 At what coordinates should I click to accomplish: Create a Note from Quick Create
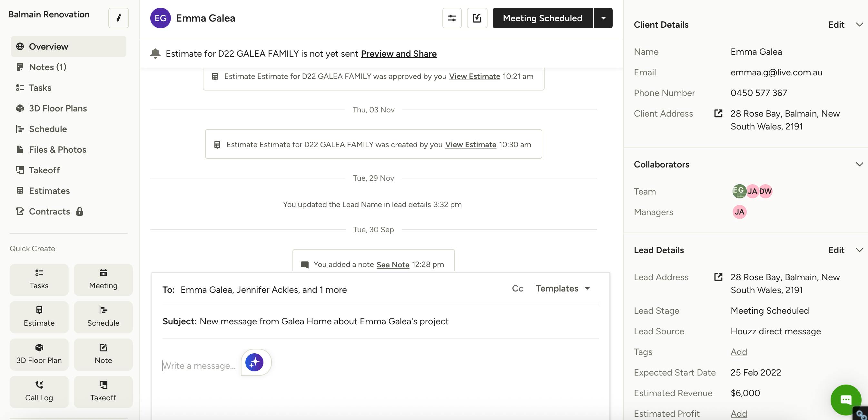(x=103, y=354)
